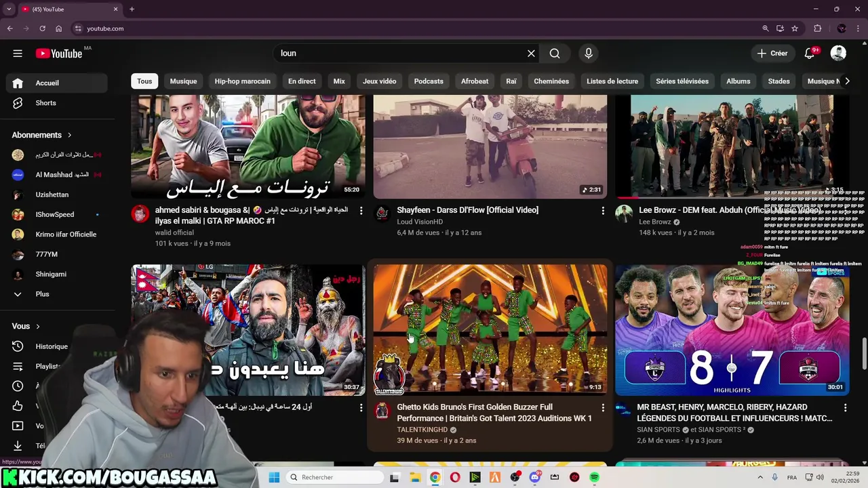Open the notifications bell
Screen dimensions: 868x488
pyautogui.click(x=809, y=53)
